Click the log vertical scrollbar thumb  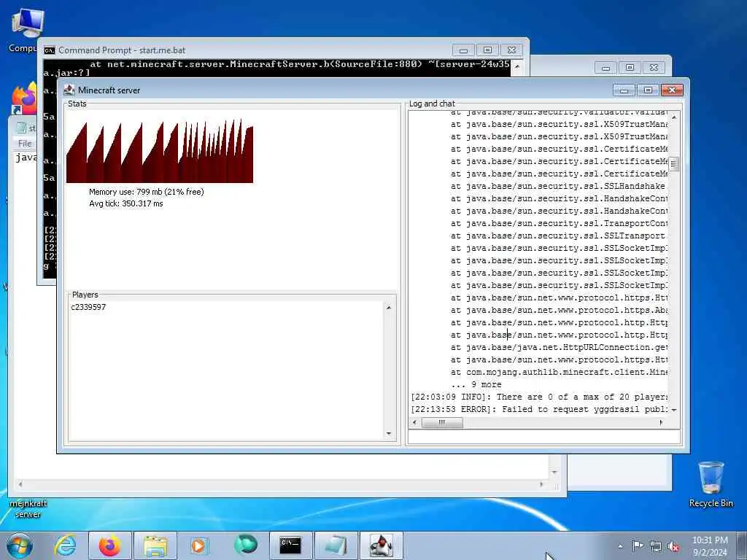coord(673,163)
